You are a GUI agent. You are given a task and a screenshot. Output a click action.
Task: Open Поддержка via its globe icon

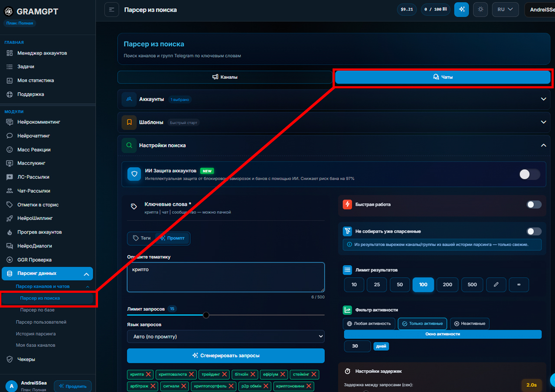click(x=10, y=94)
